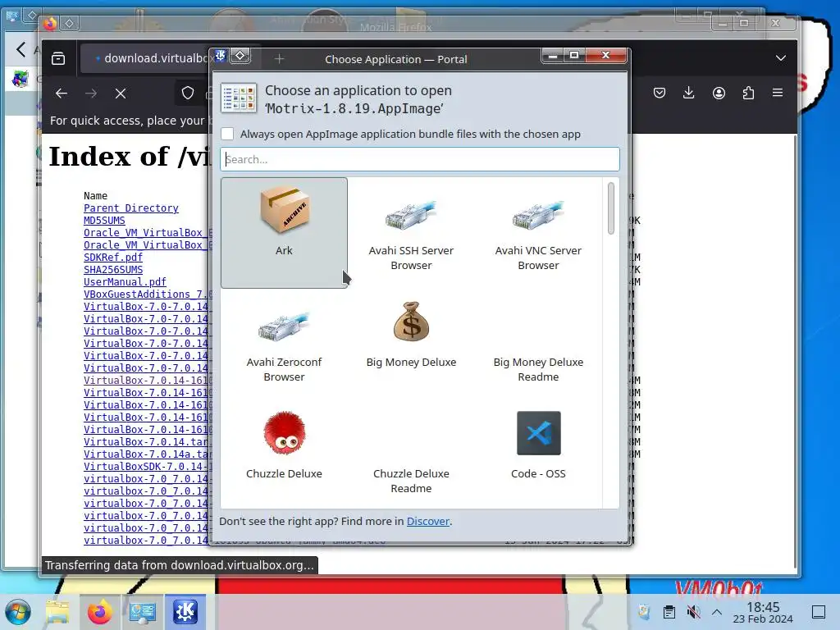Image resolution: width=840 pixels, height=630 pixels.
Task: Open UserManual.pdf link
Action: point(125,282)
